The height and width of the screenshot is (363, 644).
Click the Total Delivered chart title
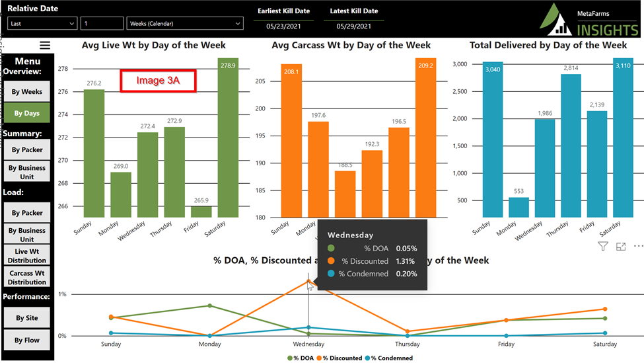[x=548, y=45]
